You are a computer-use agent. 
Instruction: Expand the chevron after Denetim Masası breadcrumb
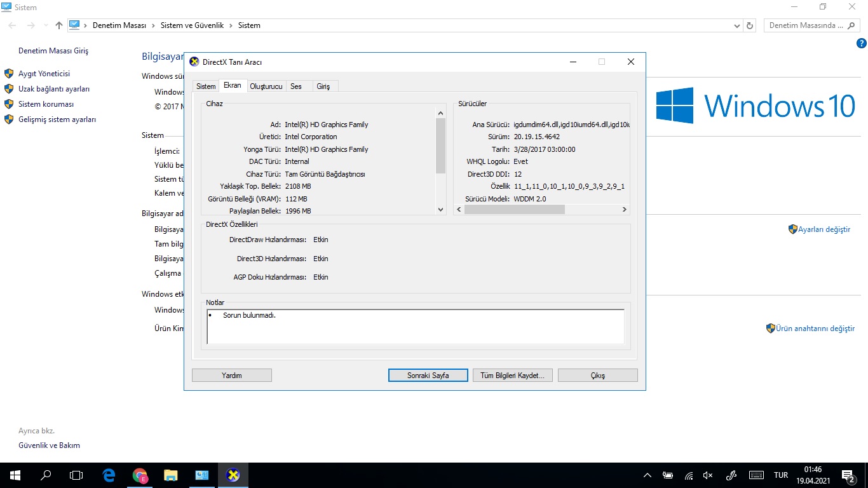click(x=153, y=25)
